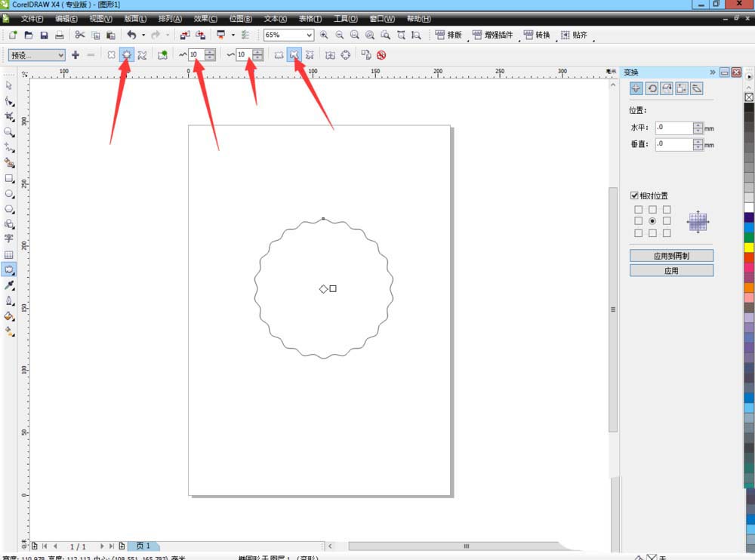Select center anchor radio button
Viewport: 755px width, 560px height.
652,220
